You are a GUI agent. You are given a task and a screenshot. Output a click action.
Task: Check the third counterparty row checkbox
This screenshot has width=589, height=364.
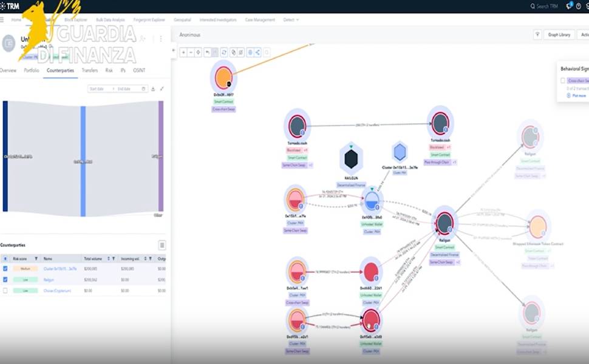tap(5, 291)
